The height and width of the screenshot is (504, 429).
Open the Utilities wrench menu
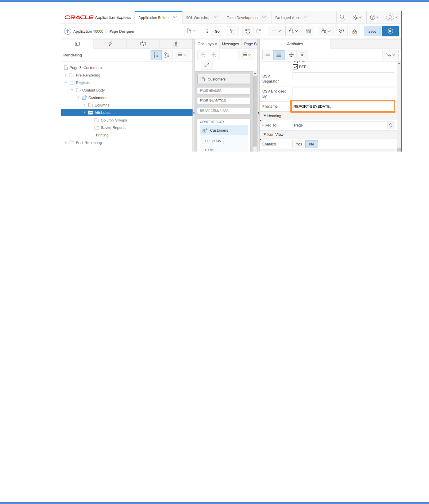294,31
